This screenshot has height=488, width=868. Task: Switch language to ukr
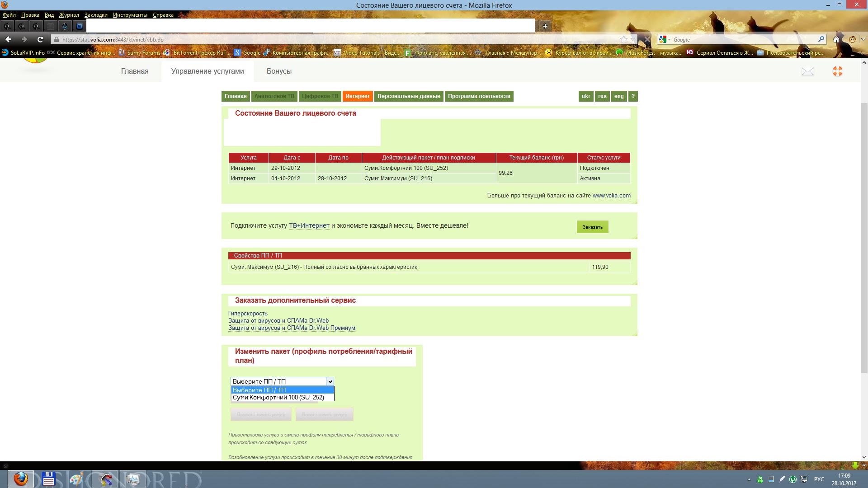point(586,96)
